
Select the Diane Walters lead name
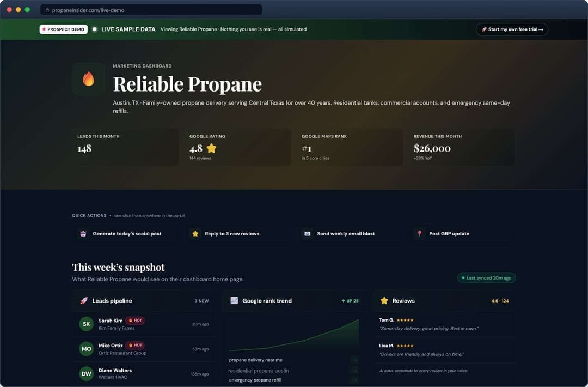[115, 371]
